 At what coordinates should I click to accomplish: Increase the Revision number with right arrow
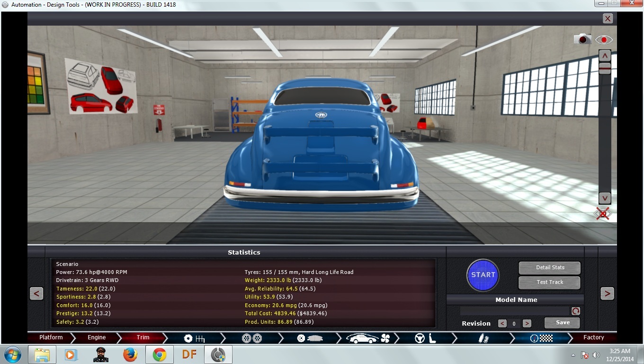(x=527, y=323)
